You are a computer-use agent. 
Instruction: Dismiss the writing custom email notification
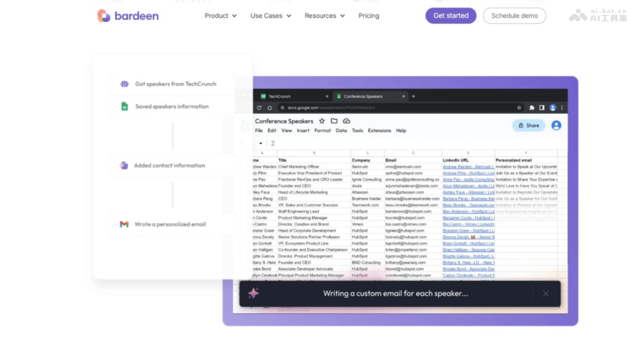[546, 293]
